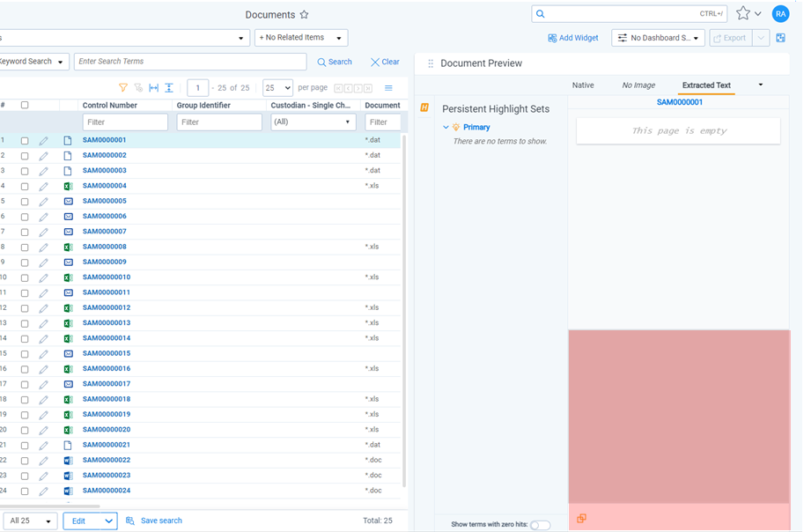Screen dimensions: 804x532
Task: Tick the select-all checkbox in header
Action: pyautogui.click(x=25, y=105)
